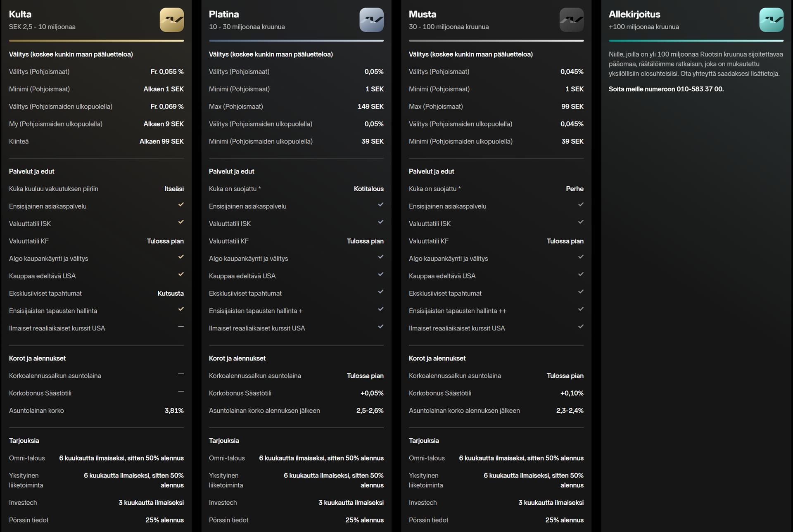Click Musta's '2,3-2,4%' mortgage rate value
Viewport: 793px width, 532px height.
click(570, 411)
